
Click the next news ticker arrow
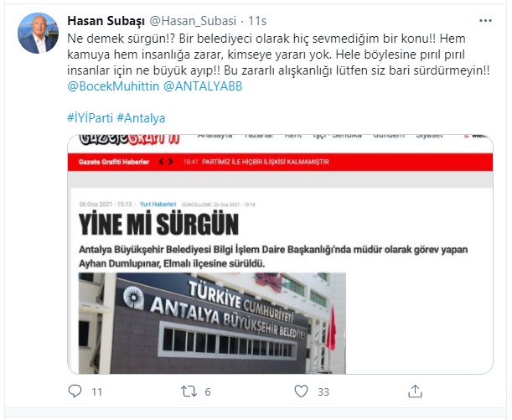pyautogui.click(x=170, y=162)
